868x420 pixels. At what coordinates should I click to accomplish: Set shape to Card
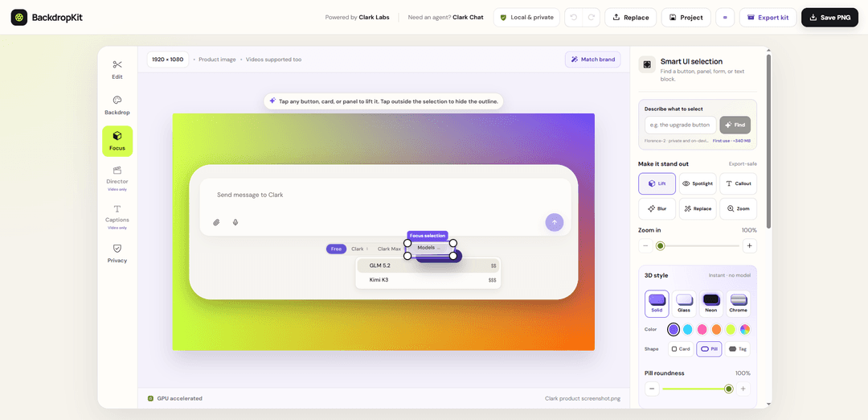[x=681, y=349]
